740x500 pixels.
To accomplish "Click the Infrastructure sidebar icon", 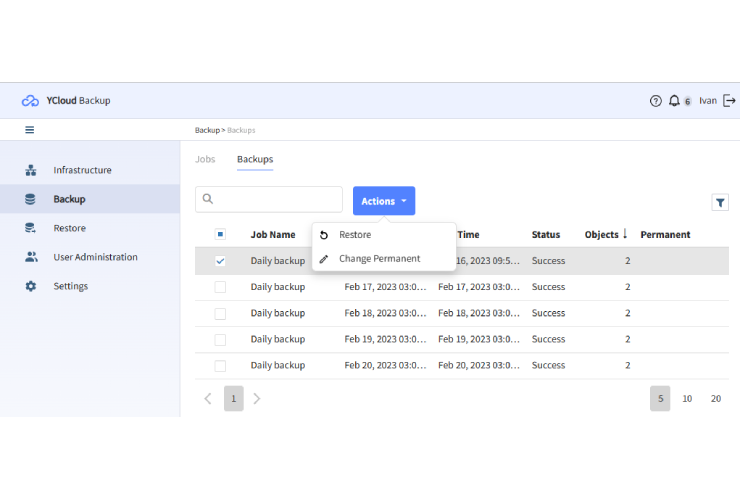I will point(30,170).
